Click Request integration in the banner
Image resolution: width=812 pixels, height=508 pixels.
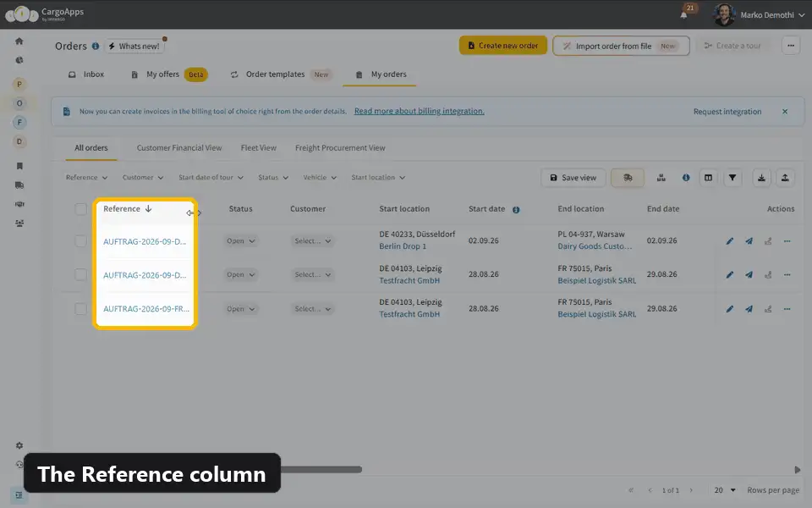(727, 112)
